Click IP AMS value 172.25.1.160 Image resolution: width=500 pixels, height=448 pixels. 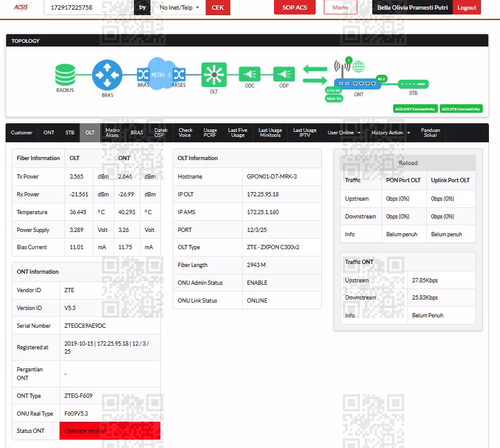[x=263, y=212]
